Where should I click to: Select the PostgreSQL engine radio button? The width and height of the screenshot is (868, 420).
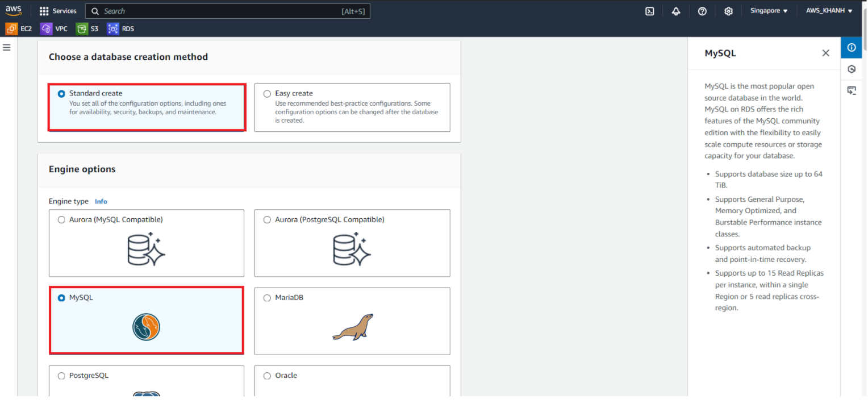pos(61,376)
